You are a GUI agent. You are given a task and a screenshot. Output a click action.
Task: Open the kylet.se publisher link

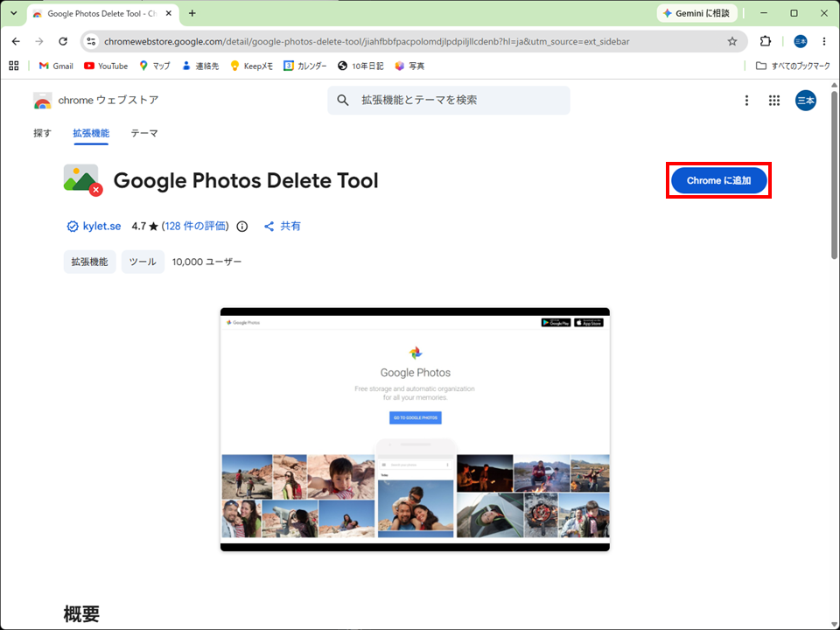pos(101,226)
